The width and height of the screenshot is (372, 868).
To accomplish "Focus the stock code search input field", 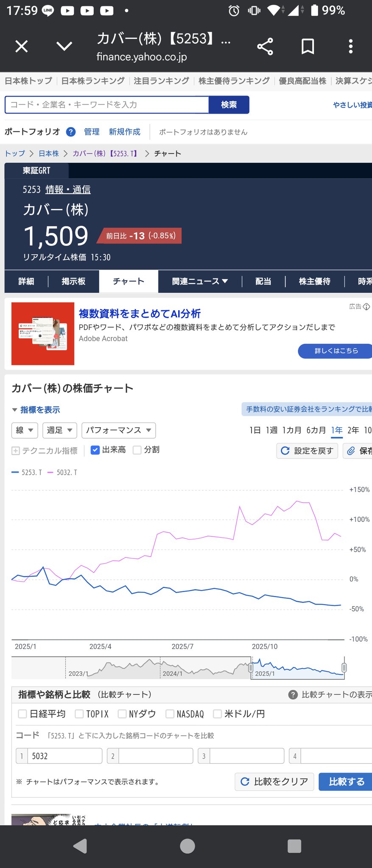I will (x=107, y=105).
